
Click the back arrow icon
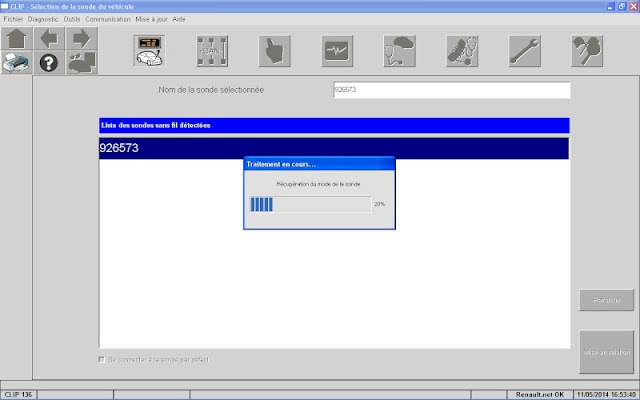[x=49, y=39]
